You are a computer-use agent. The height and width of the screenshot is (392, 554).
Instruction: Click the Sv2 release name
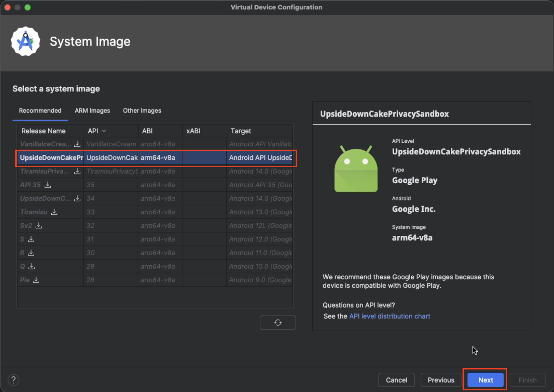tap(26, 226)
